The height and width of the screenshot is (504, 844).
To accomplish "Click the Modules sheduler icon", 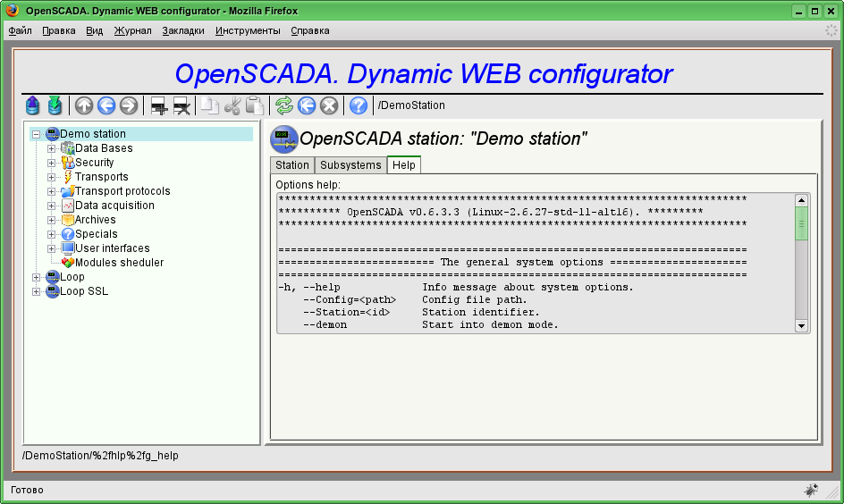I will [x=67, y=263].
